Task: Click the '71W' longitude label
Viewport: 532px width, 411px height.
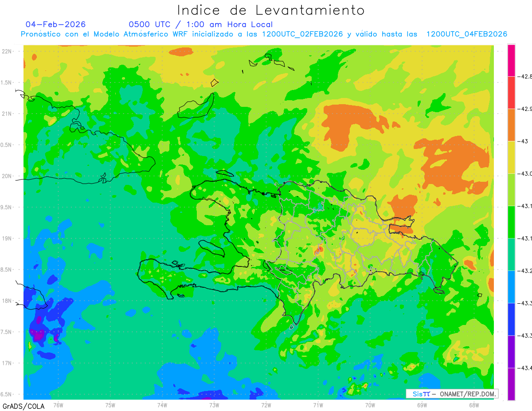Action: pyautogui.click(x=318, y=405)
